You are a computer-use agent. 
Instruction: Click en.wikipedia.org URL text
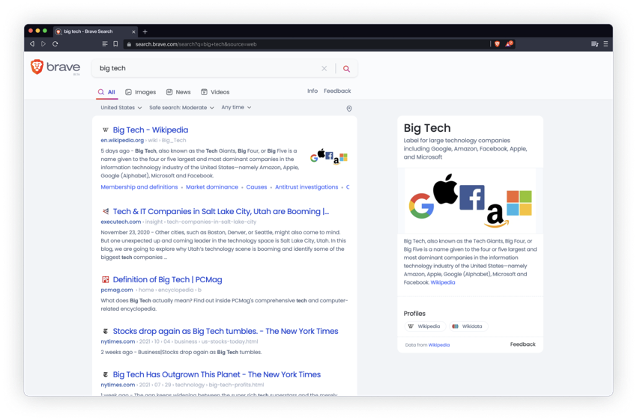click(x=122, y=140)
